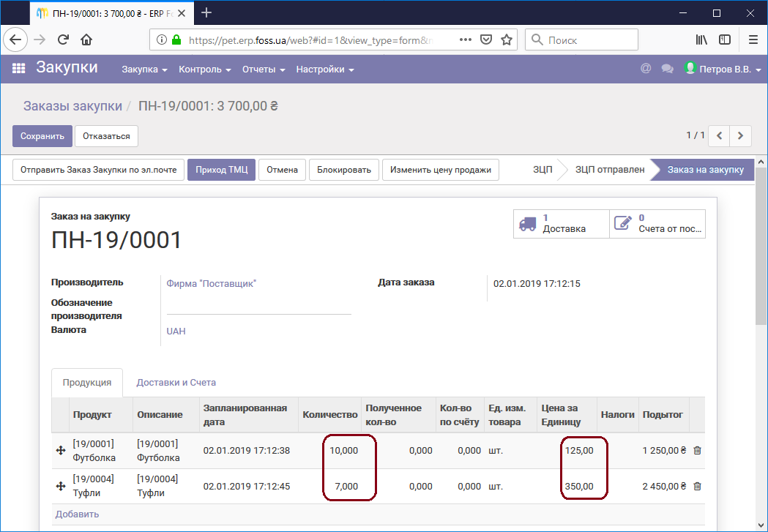Viewport: 768px width, 532px height.
Task: Delete the Туфли order line
Action: (697, 486)
